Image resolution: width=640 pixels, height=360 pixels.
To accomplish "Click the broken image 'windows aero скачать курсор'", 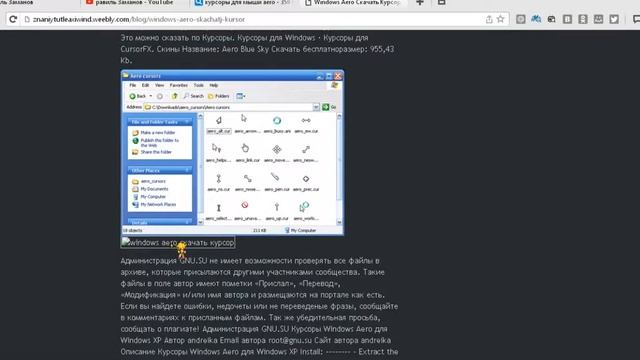I will pyautogui.click(x=178, y=242).
